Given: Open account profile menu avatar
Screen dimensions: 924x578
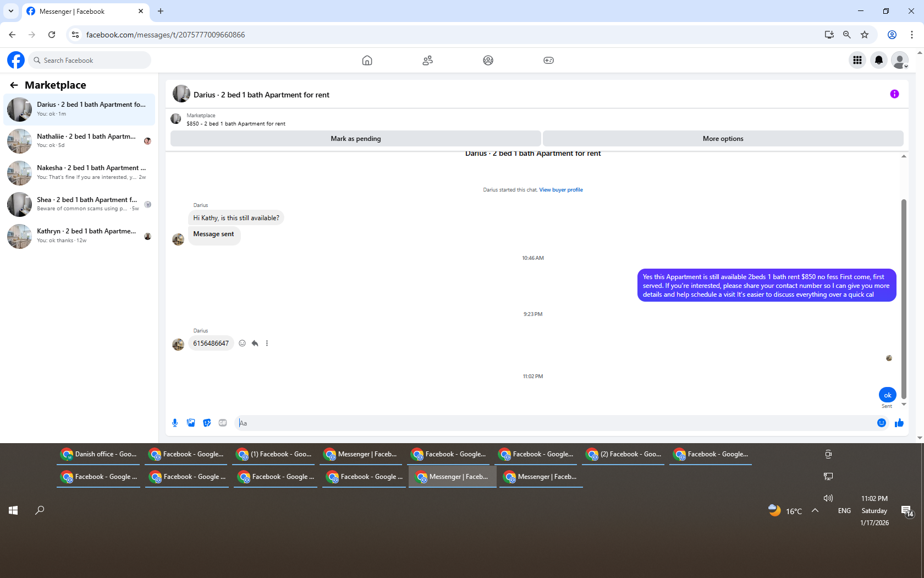Looking at the screenshot, I should 900,60.
